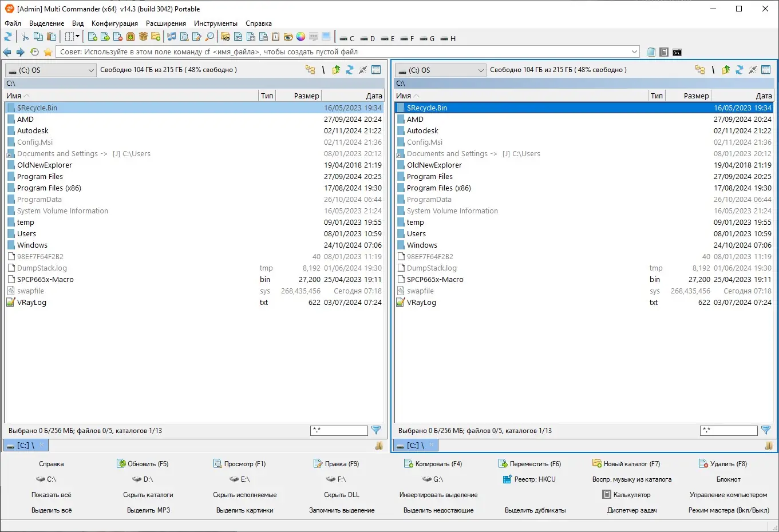Click left panel root backslash button
The height and width of the screenshot is (532, 779).
323,70
